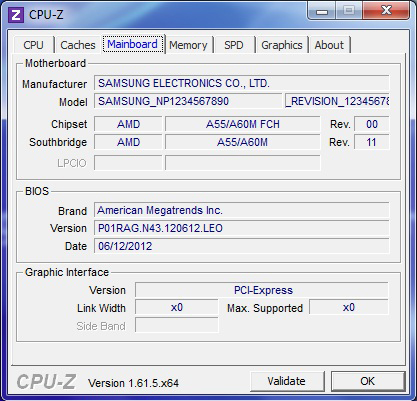The image size is (417, 401).
Task: Click the Link Width x0 value
Action: coord(177,307)
